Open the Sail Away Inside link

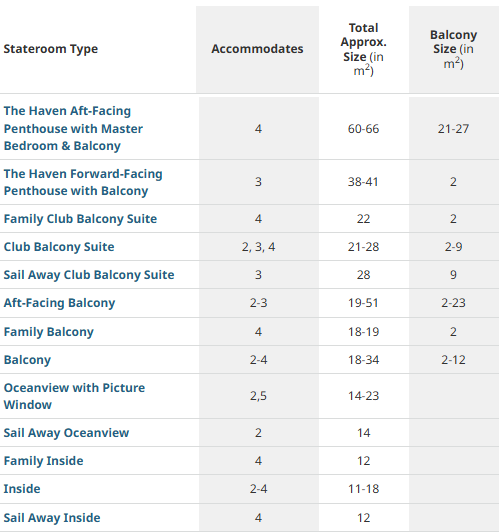pos(52,518)
